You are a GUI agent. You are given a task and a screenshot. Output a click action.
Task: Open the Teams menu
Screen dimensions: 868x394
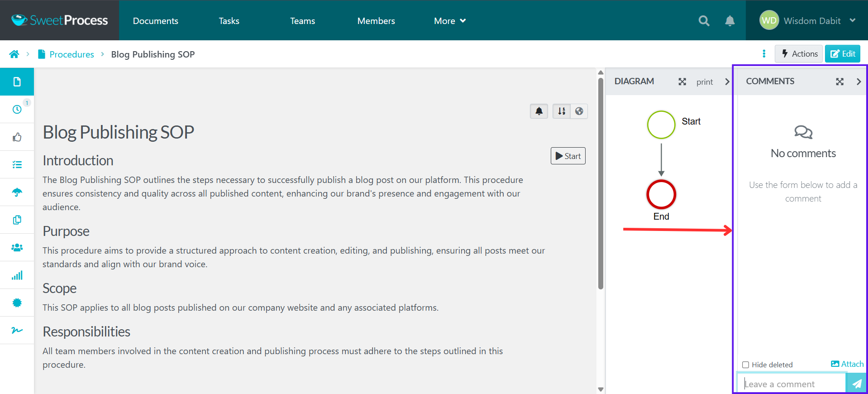coord(302,21)
